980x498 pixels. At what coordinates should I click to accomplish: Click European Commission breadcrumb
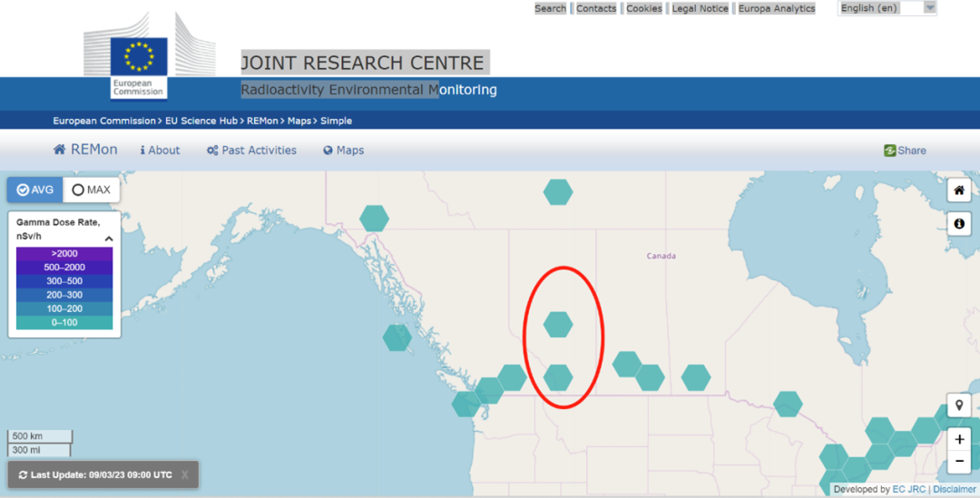point(104,121)
